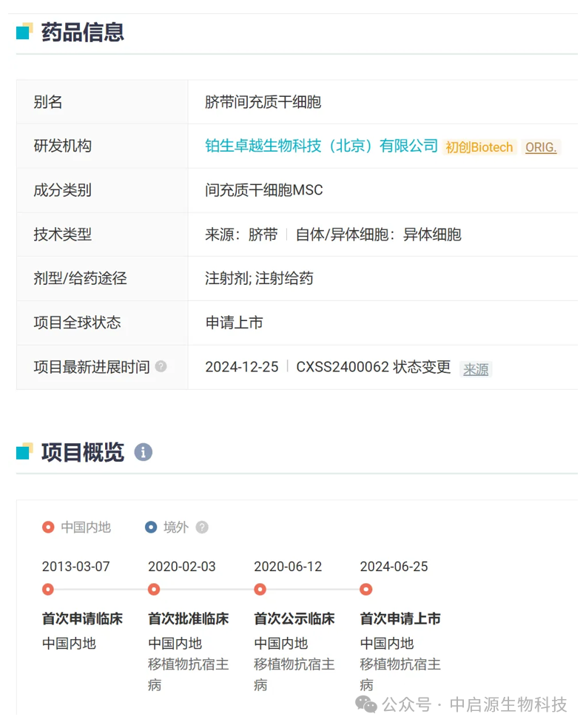
Task: Select the 2024-06-25 timeline node
Action: point(366,590)
